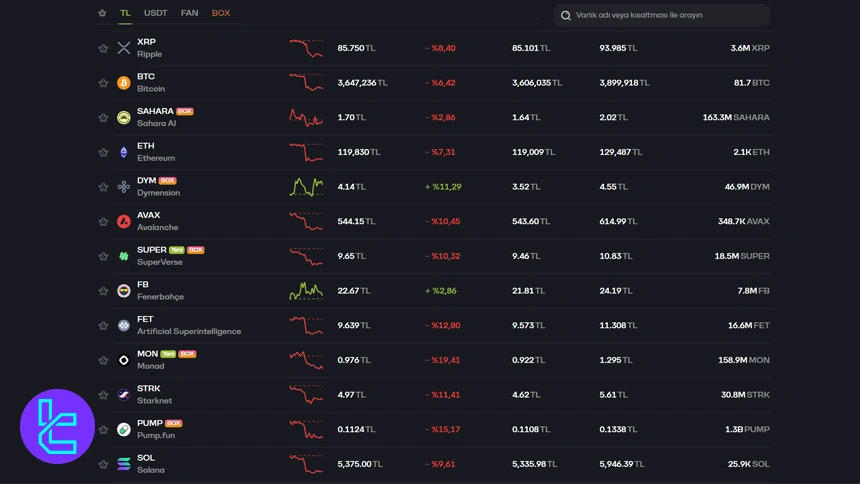The image size is (860, 484).
Task: Open the Dymension DYM price chart thumbnail
Action: [x=306, y=187]
